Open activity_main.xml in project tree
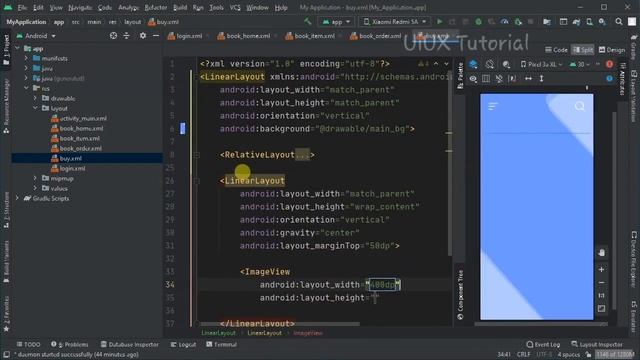The image size is (640, 360). [x=79, y=118]
